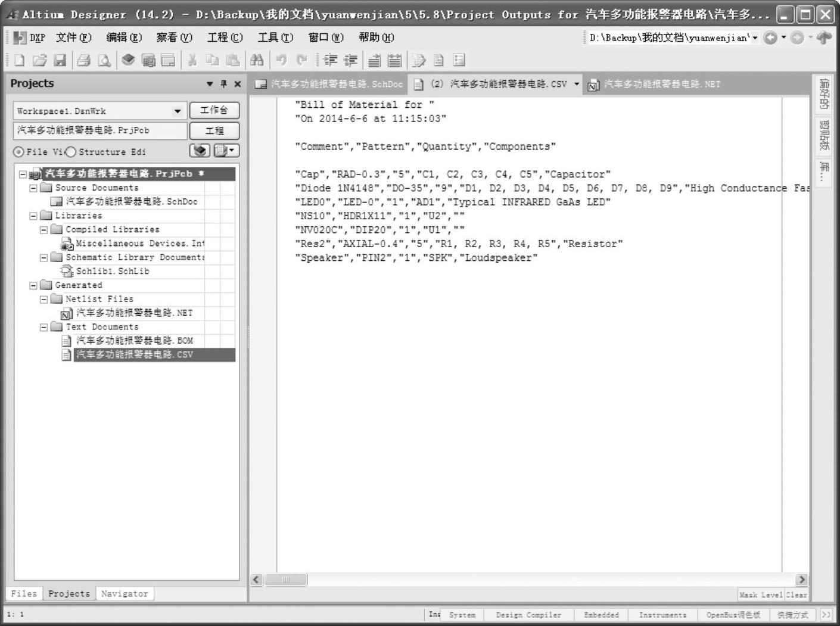840x626 pixels.
Task: Click the System status bar button
Action: [x=462, y=615]
